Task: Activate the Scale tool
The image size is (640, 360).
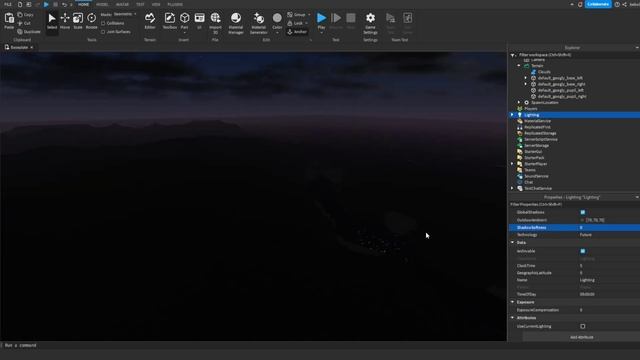Action: coord(78,21)
